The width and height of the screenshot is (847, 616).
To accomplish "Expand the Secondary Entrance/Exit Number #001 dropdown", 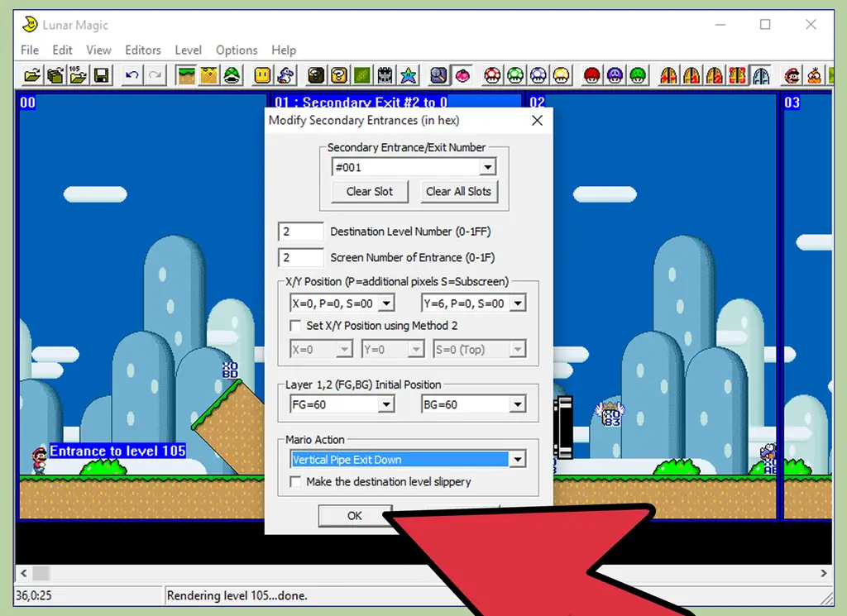I will (x=488, y=167).
